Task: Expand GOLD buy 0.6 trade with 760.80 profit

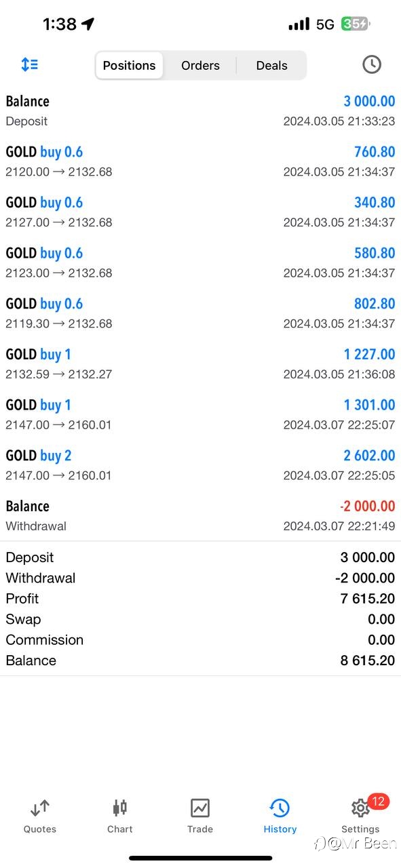Action: (x=200, y=161)
